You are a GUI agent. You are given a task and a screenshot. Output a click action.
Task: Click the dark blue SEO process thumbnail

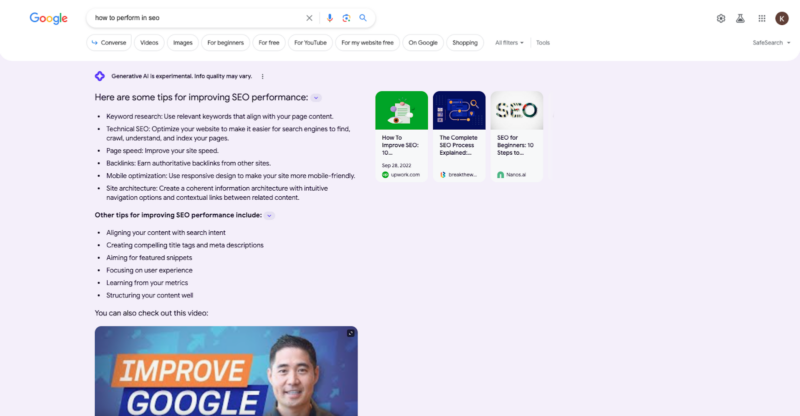coord(459,110)
